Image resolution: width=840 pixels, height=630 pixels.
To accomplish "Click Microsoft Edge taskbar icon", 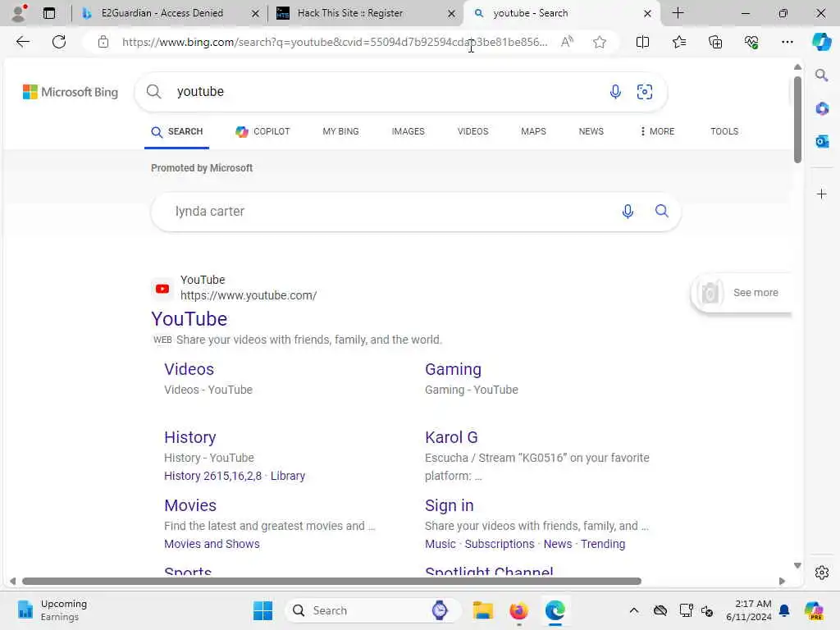I will (555, 610).
